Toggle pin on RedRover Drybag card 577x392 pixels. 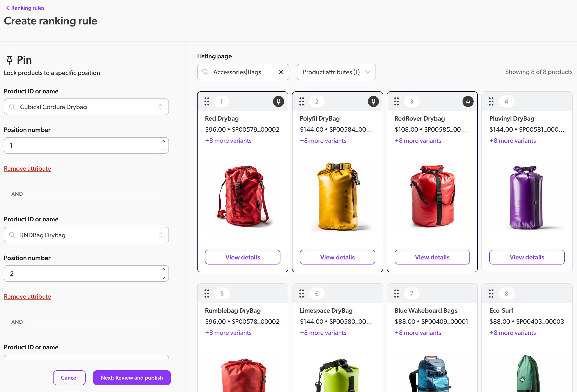tap(468, 101)
